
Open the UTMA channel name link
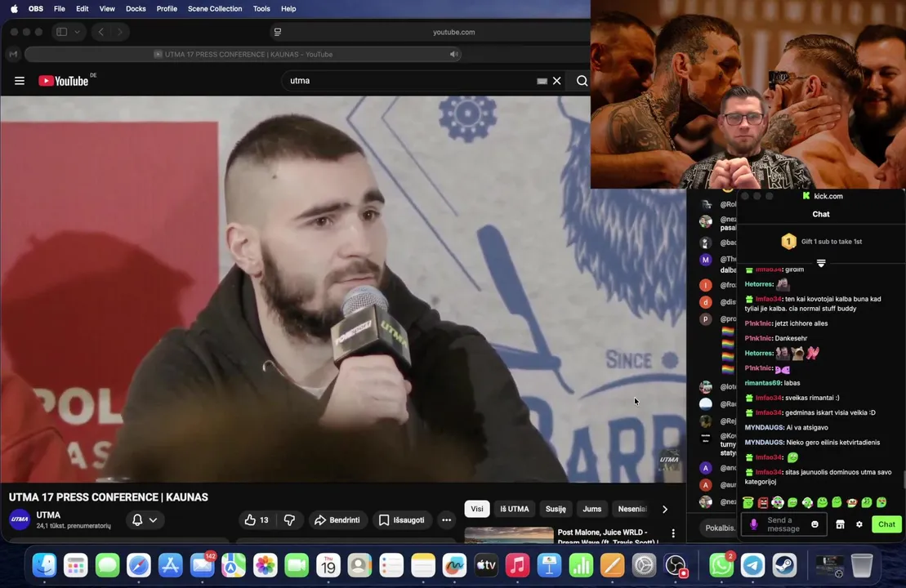pyautogui.click(x=48, y=514)
